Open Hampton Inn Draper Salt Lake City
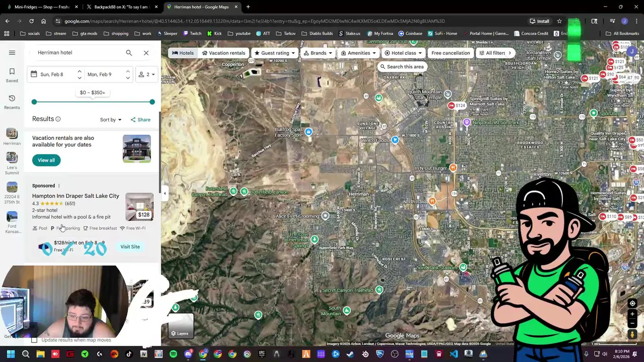The width and height of the screenshot is (644, 362). tap(75, 196)
